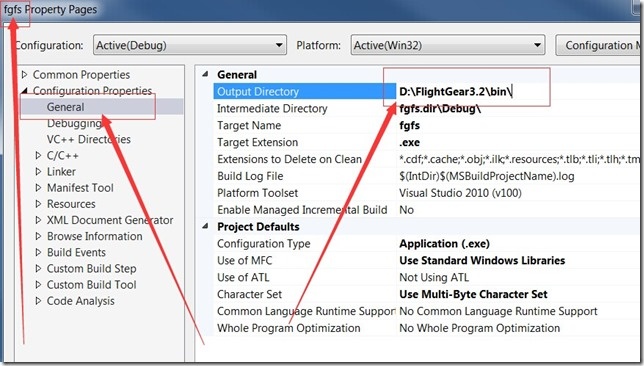This screenshot has width=644, height=366.
Task: Select the Common Properties tree label
Action: (x=81, y=75)
